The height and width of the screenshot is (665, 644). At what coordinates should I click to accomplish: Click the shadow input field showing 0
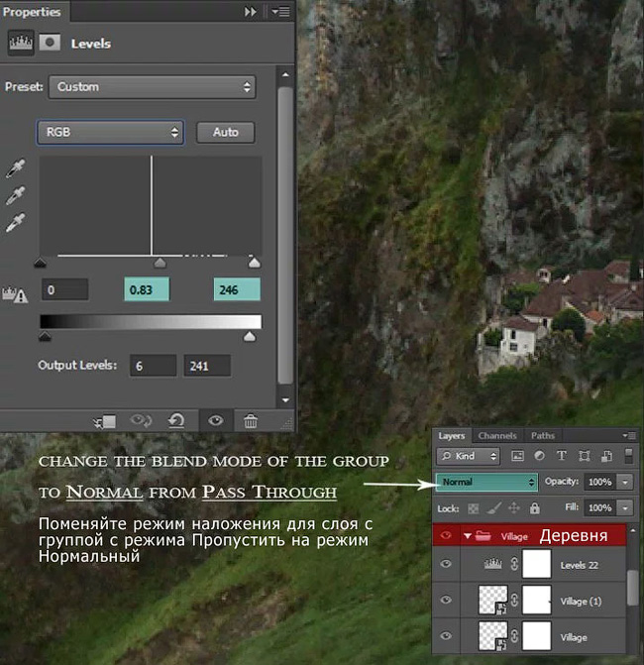(64, 289)
